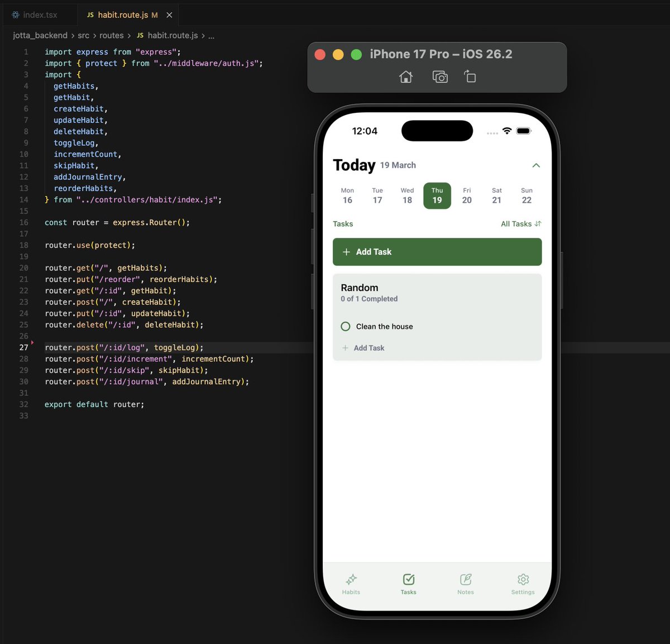Minimize the simulator with the yellow button
Viewport: 670px width, 644px height.
pos(338,54)
